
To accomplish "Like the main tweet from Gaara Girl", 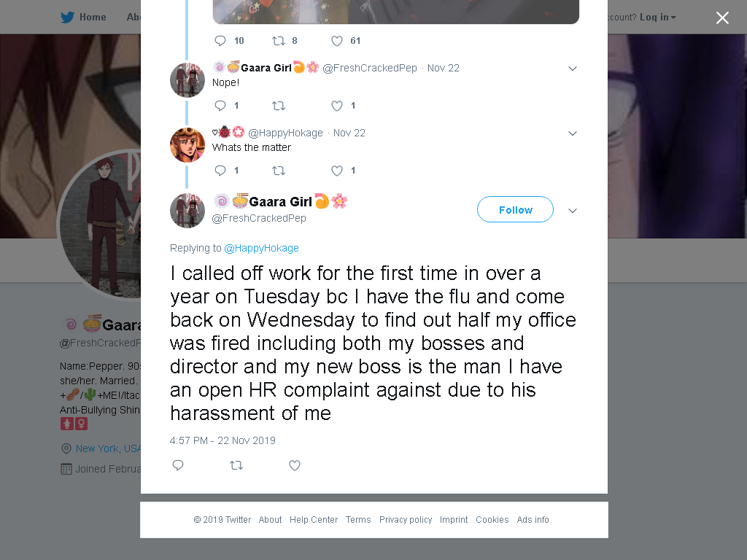I will [x=295, y=465].
